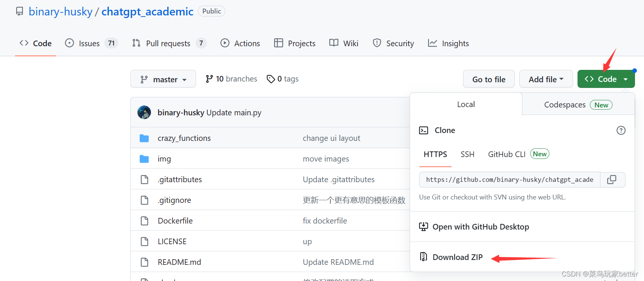The height and width of the screenshot is (281, 644).
Task: Select the Local tab in clone panel
Action: click(466, 104)
